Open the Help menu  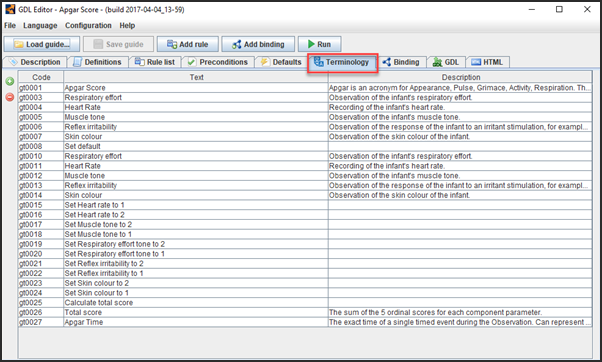[127, 25]
